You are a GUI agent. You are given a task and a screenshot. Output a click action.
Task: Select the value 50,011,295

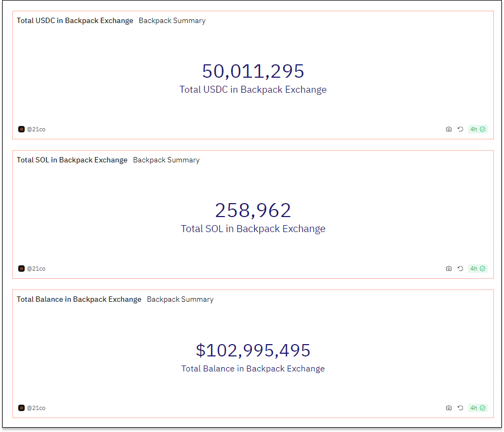(x=253, y=71)
